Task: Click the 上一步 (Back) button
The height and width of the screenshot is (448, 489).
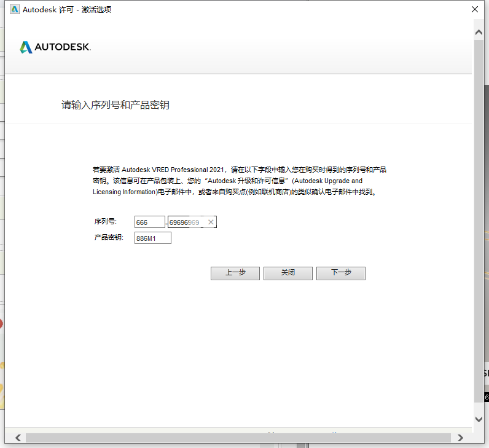Action: 235,273
